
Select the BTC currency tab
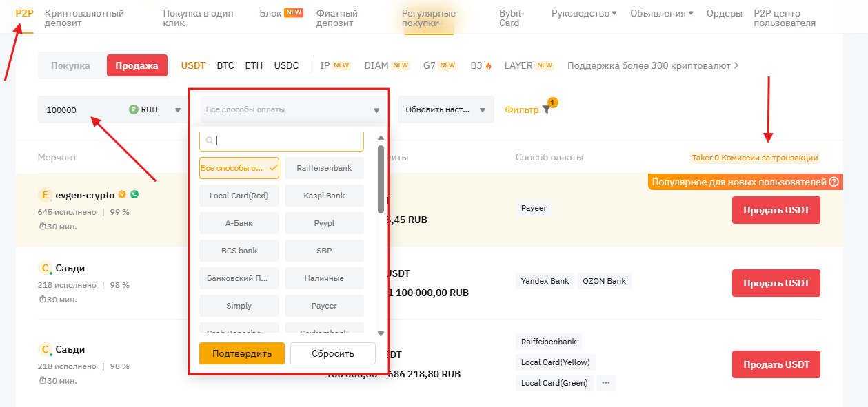[x=225, y=66]
